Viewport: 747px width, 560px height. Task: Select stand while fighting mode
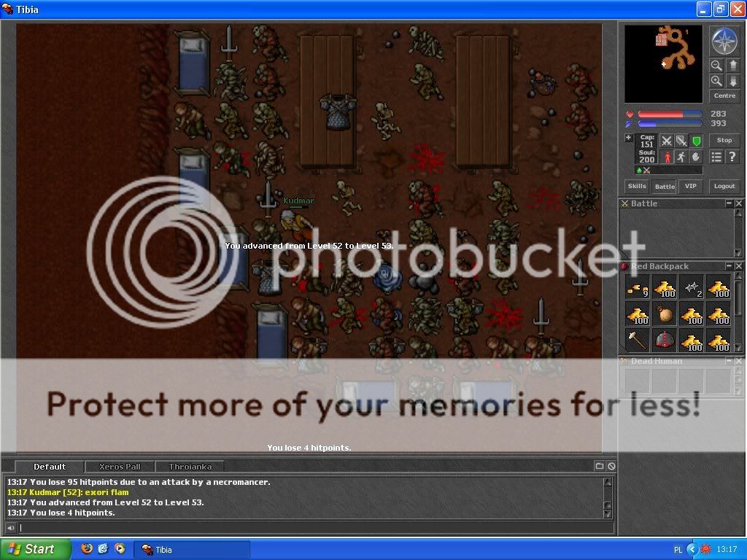tap(667, 157)
